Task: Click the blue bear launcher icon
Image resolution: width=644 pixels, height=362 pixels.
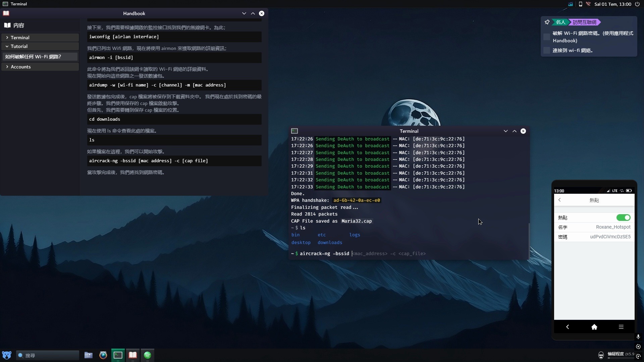Action: [6, 355]
